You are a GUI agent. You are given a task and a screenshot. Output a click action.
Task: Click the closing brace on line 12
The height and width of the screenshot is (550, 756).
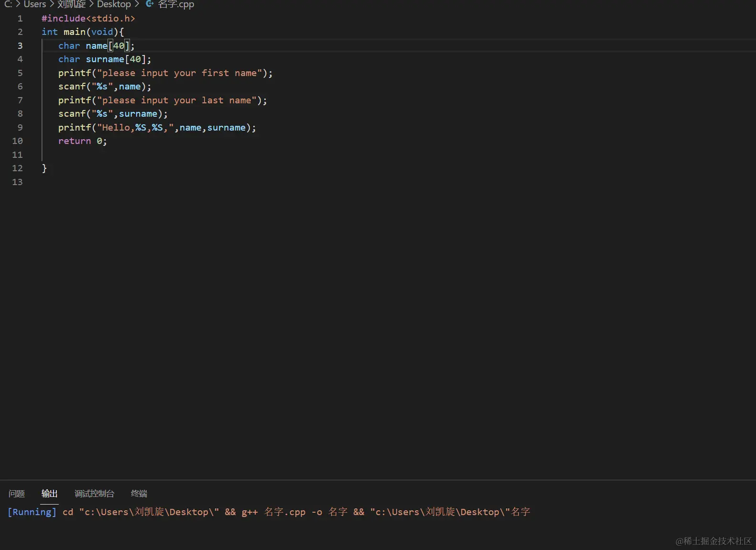[x=44, y=168]
